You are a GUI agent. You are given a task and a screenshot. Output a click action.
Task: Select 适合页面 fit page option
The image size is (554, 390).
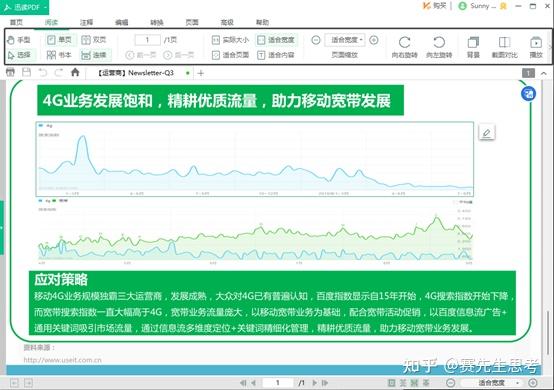coord(231,55)
